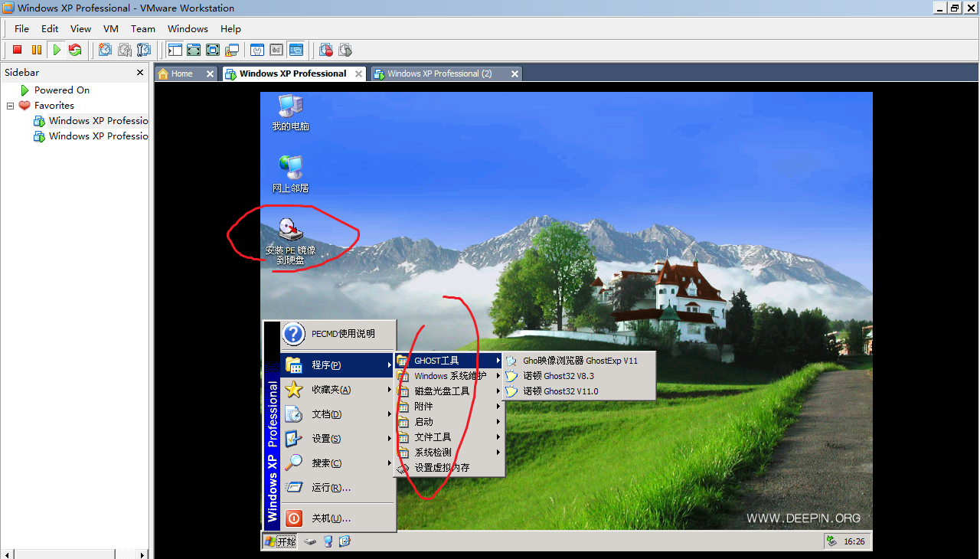Open the 文件工具 submenu

[449, 437]
